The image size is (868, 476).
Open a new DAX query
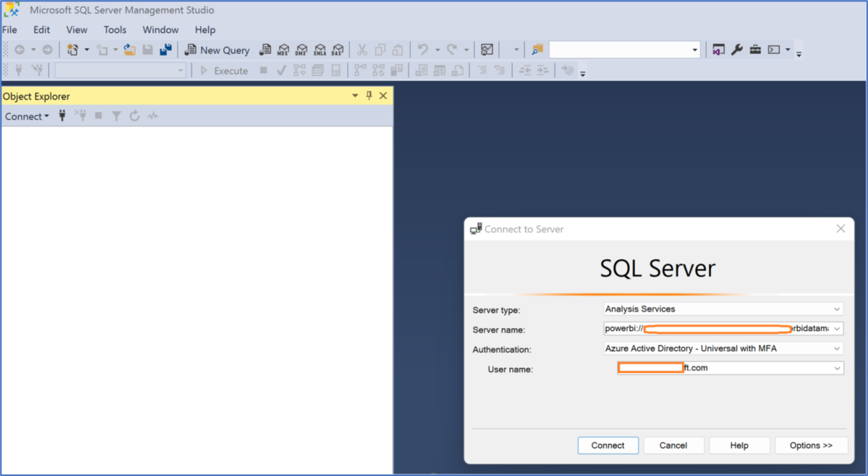338,50
